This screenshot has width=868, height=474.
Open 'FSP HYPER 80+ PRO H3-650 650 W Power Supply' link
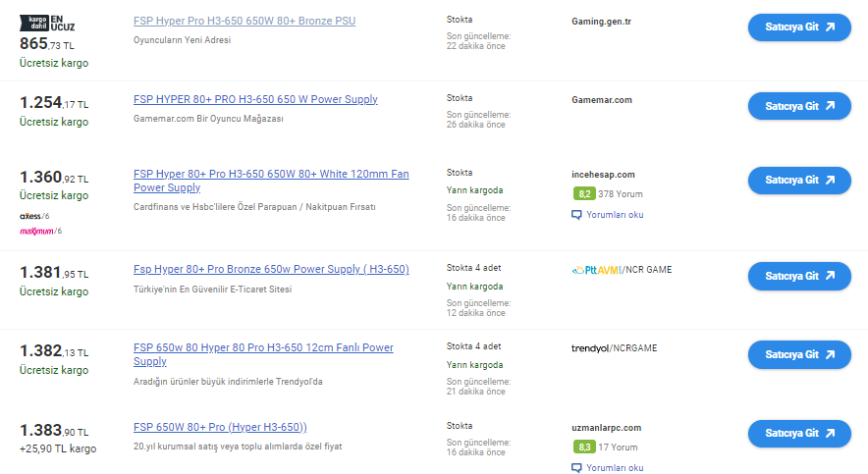click(x=255, y=99)
